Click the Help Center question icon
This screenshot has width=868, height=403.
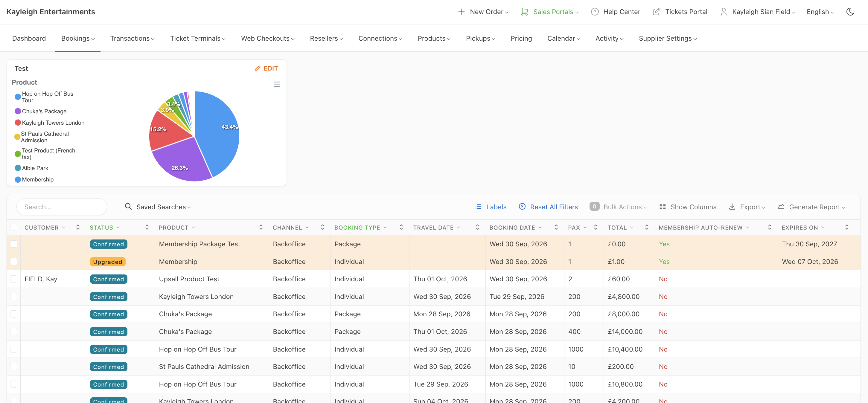(595, 12)
